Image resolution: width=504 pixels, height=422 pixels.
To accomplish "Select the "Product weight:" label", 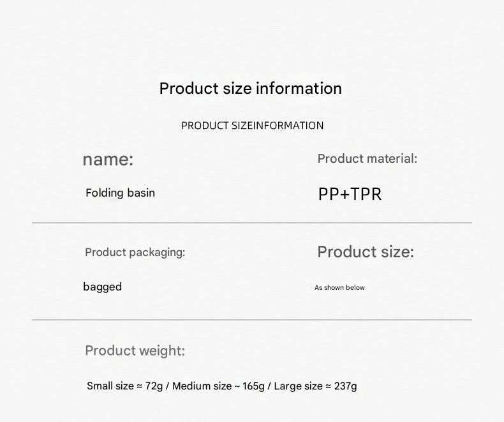I will 135,350.
